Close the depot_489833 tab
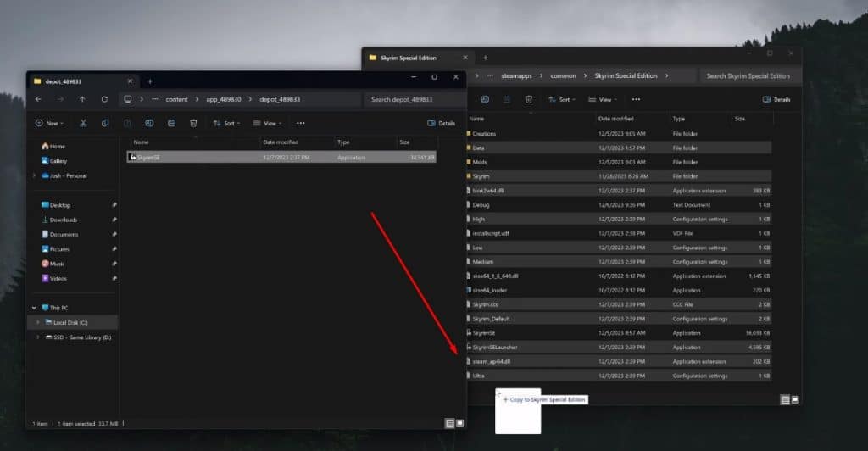This screenshot has height=451, width=868. (130, 81)
